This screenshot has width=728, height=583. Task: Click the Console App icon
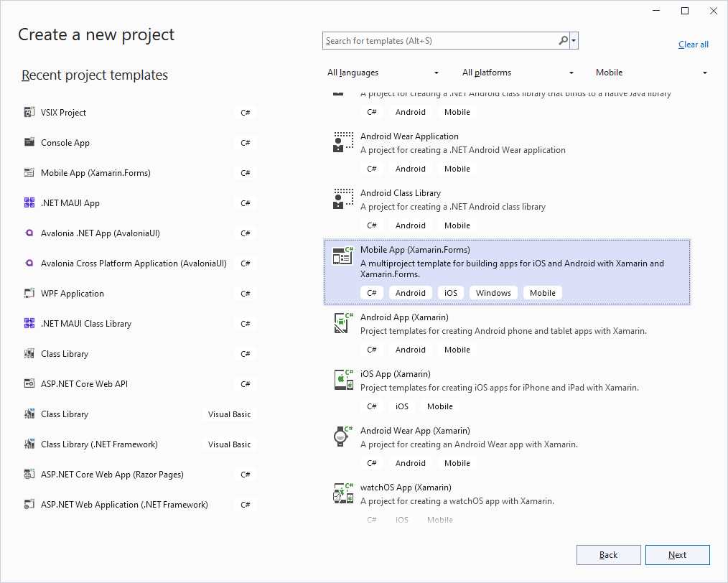29,142
